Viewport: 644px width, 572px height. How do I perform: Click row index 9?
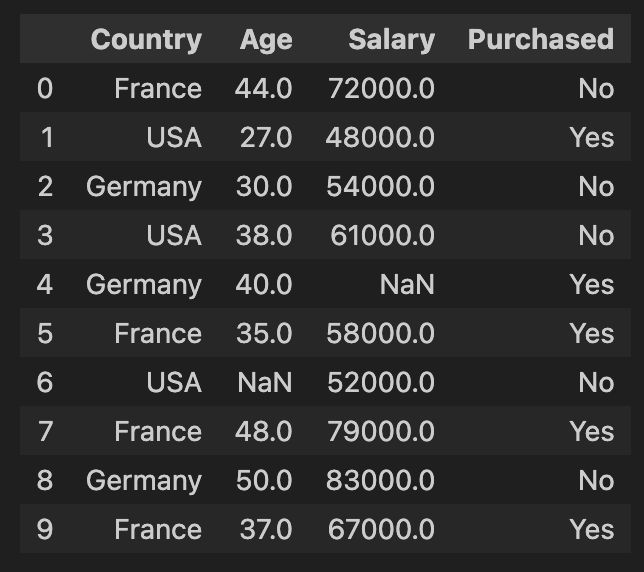[x=45, y=529]
